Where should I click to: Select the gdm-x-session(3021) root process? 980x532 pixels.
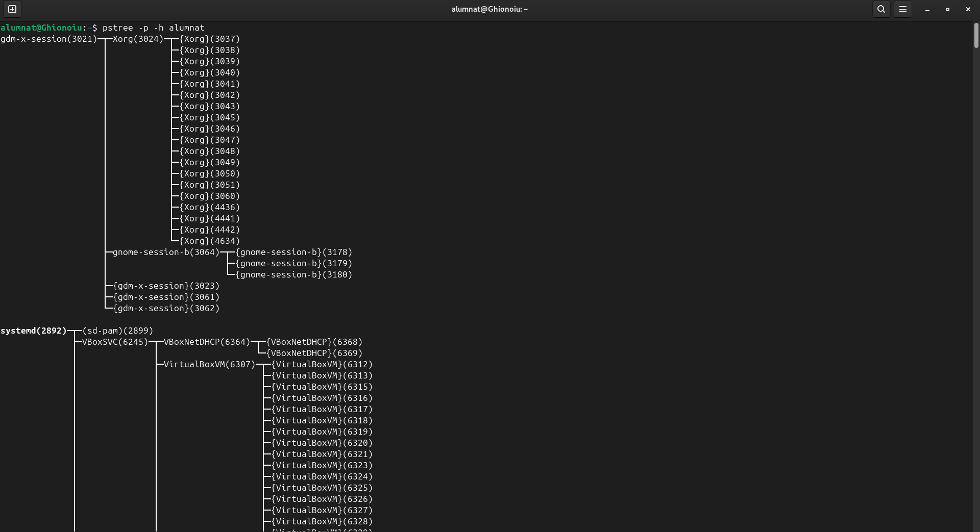pos(48,39)
